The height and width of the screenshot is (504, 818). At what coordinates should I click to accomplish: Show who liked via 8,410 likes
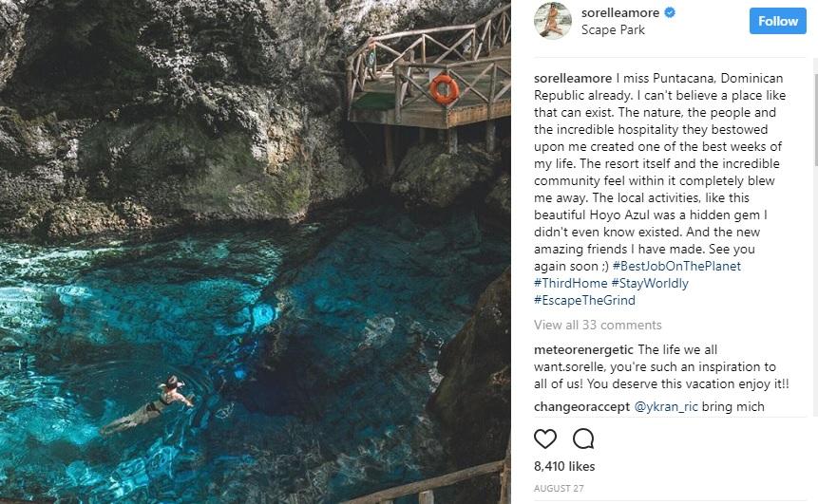tap(564, 466)
